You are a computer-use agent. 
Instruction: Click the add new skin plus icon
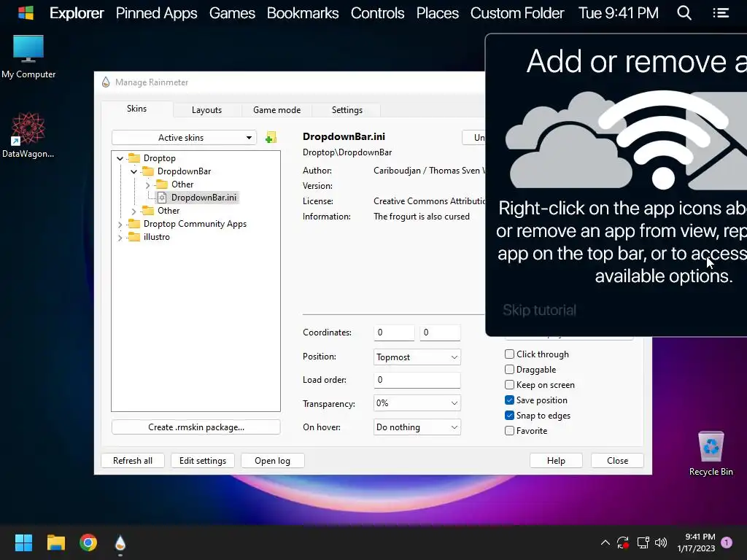[x=271, y=138]
